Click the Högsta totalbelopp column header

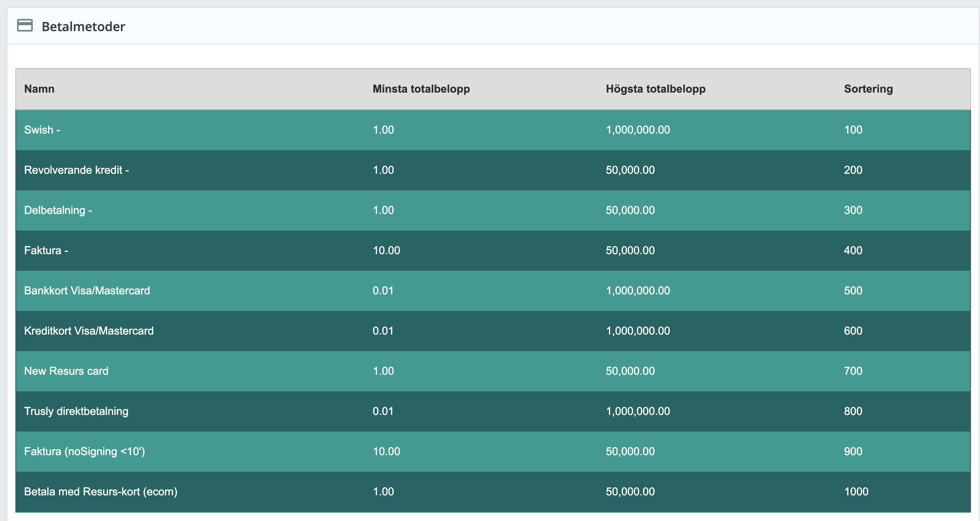coord(655,89)
